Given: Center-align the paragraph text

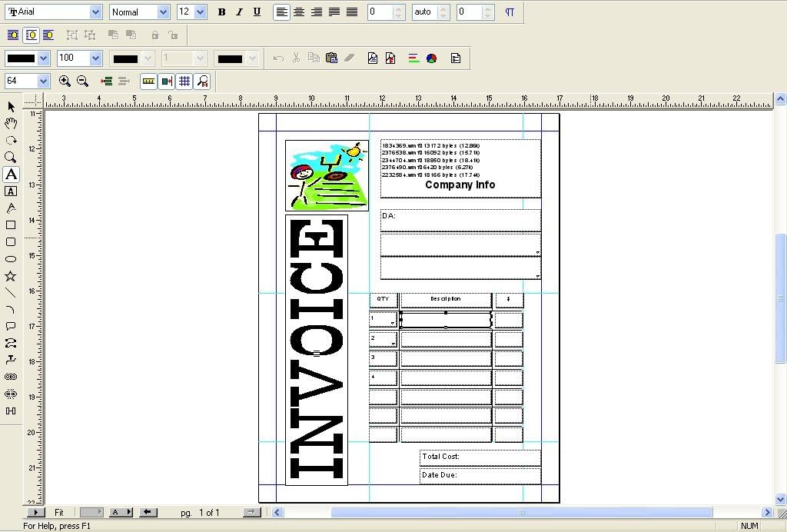Looking at the screenshot, I should 300,12.
